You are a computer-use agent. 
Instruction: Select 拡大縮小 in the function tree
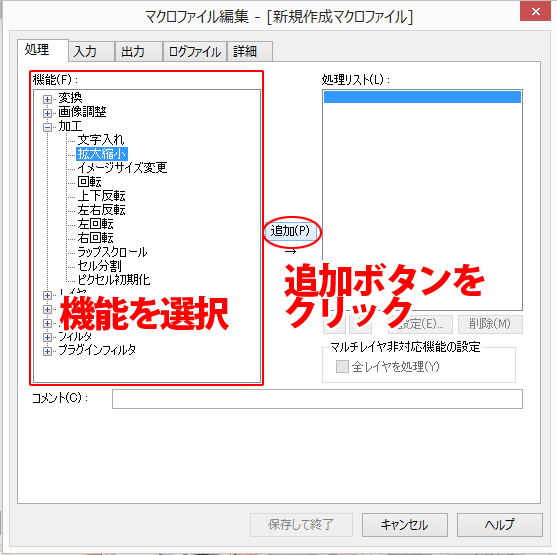pyautogui.click(x=102, y=154)
